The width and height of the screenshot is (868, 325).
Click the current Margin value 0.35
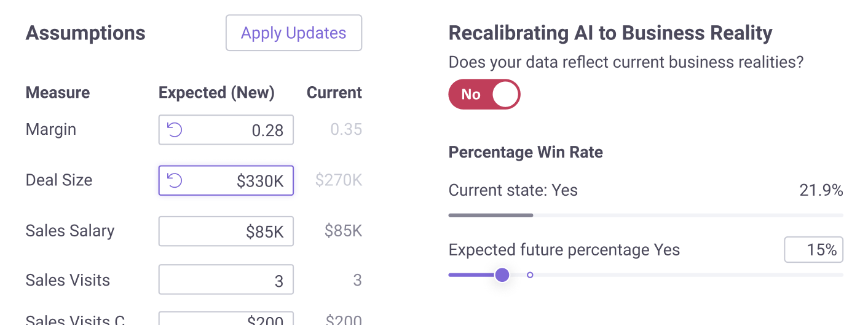click(346, 130)
